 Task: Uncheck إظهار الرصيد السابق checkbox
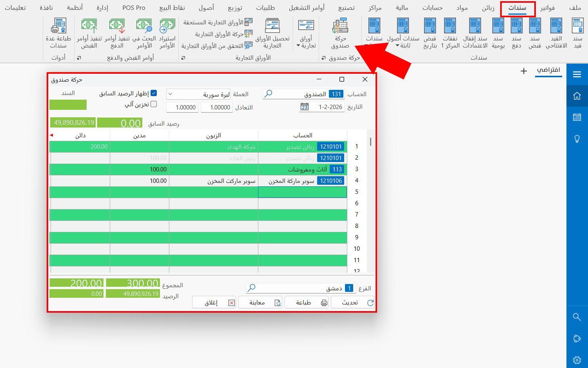click(154, 93)
